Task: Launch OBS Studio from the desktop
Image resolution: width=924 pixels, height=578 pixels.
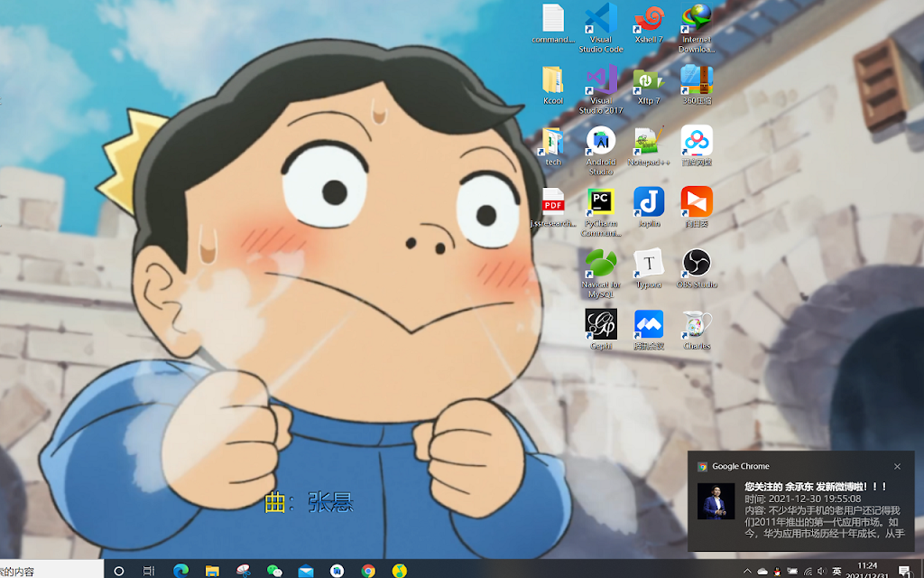Action: click(697, 269)
